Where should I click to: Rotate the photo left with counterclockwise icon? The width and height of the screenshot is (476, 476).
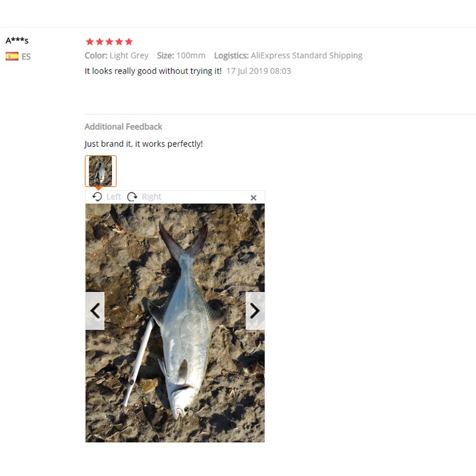(97, 197)
